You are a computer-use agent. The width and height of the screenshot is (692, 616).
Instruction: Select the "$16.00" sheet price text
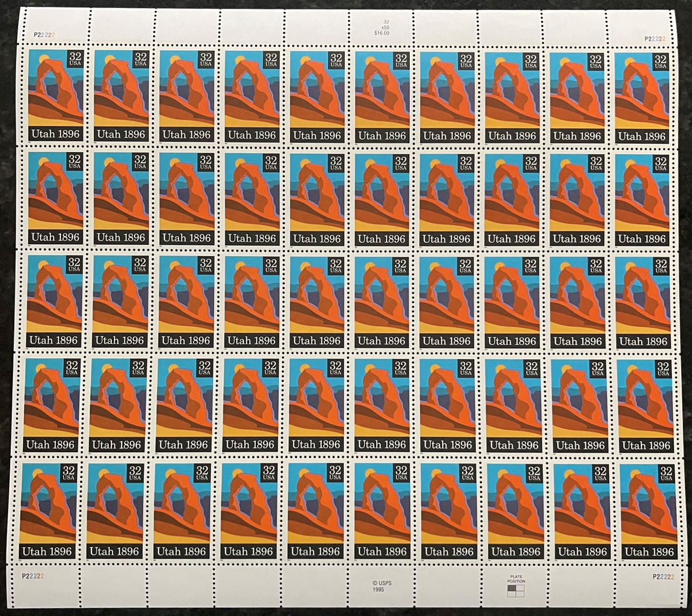pyautogui.click(x=382, y=33)
